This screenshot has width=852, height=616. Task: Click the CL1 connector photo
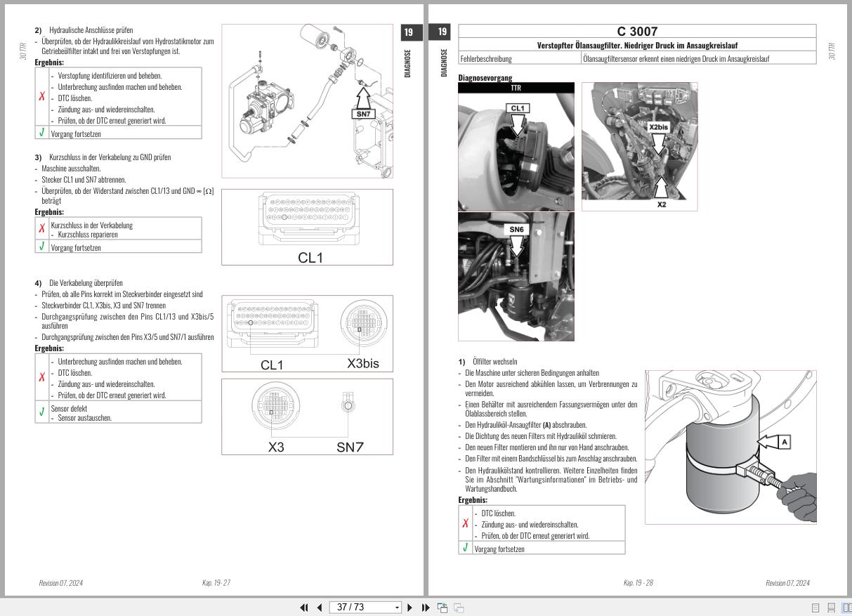516,151
